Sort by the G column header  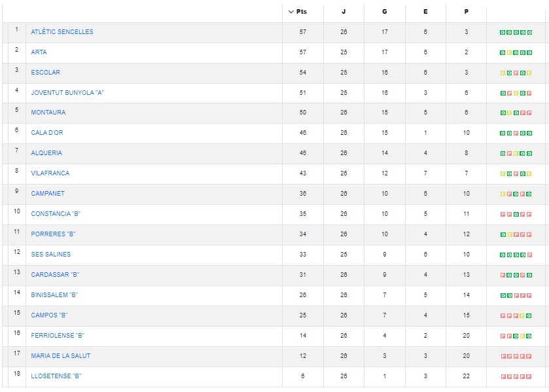pyautogui.click(x=384, y=12)
